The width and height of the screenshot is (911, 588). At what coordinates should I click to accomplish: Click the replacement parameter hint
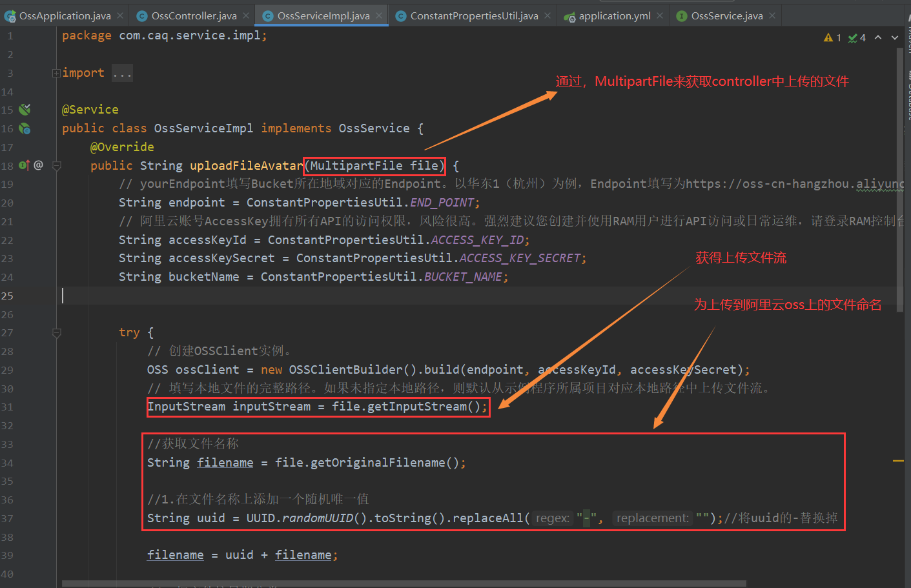tap(652, 518)
